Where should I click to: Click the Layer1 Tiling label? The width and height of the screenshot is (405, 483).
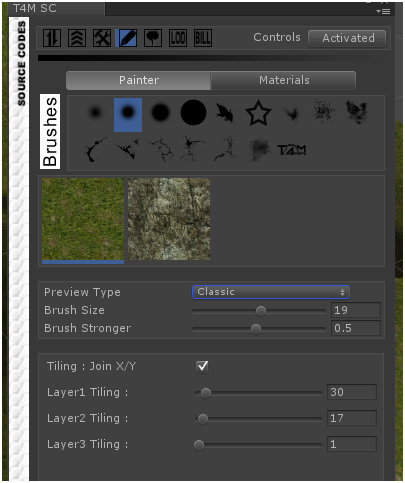click(87, 392)
